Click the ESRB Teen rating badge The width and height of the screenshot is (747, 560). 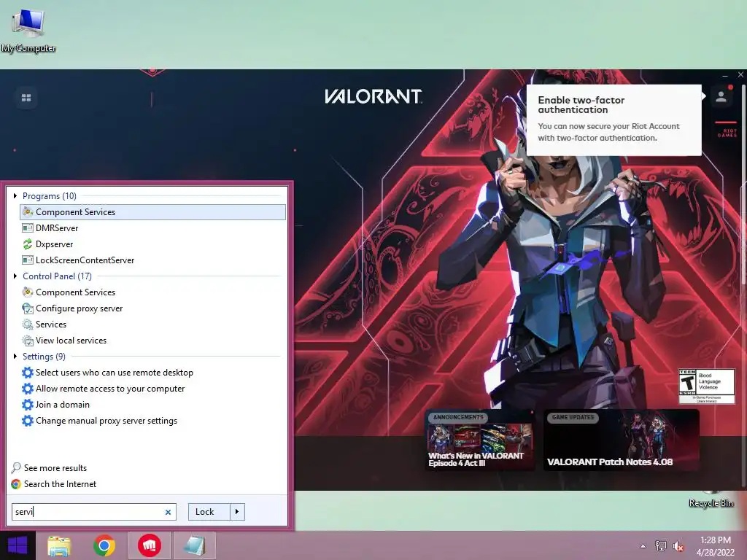coord(706,386)
